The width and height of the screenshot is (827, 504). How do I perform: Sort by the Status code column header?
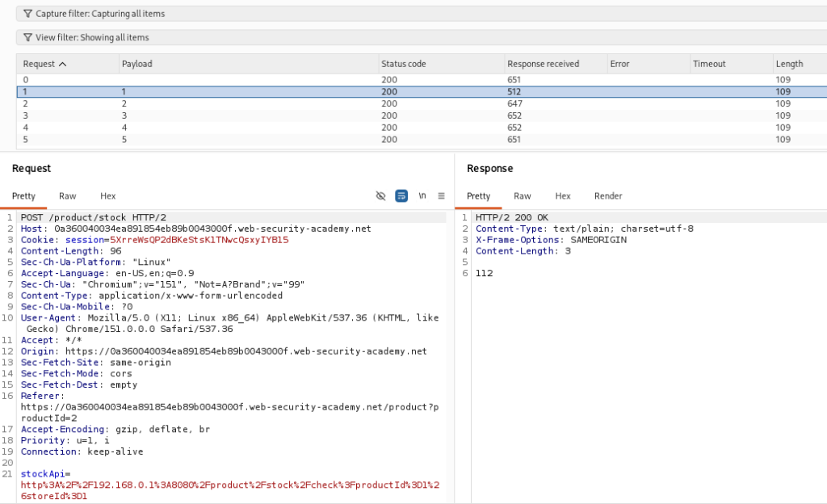pos(442,64)
